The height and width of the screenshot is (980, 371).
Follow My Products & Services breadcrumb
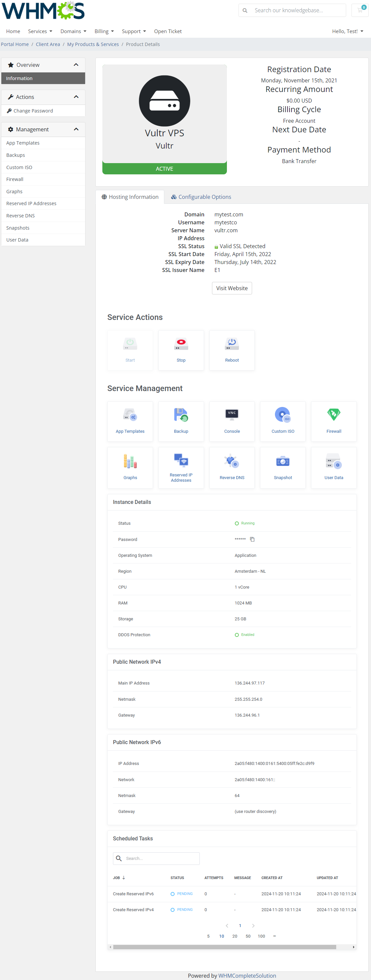93,44
